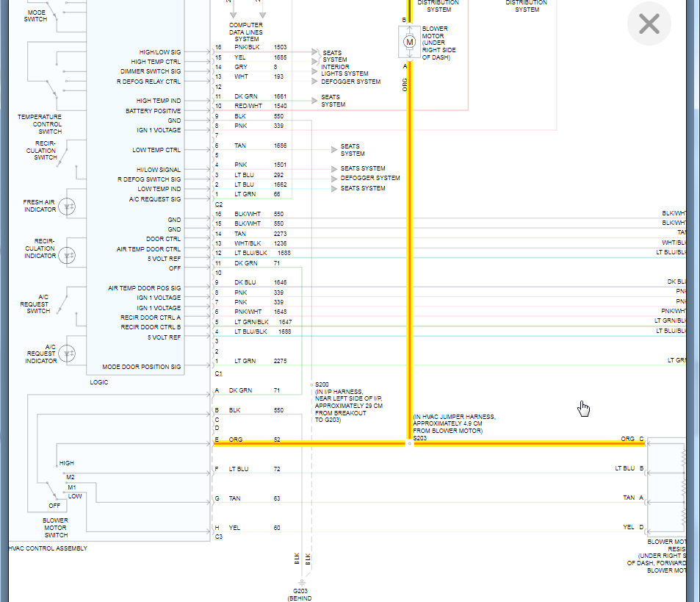The height and width of the screenshot is (602, 700).
Task: Click the RECIR DOOR CTRL A label
Action: (x=151, y=318)
